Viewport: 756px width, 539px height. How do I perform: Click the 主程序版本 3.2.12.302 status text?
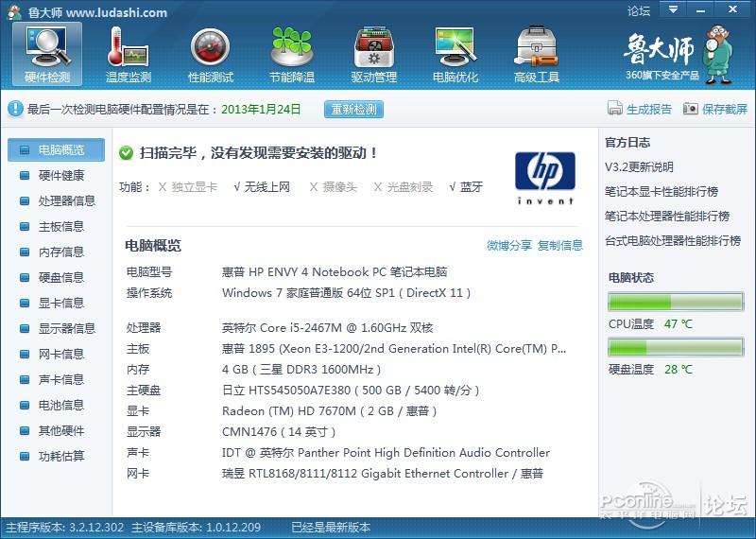64,527
